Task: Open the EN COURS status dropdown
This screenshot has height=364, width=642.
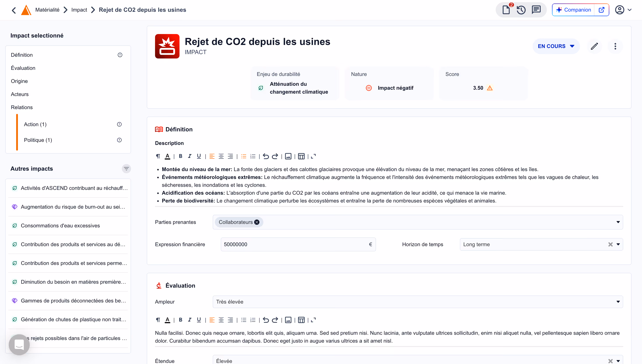Action: click(x=556, y=46)
